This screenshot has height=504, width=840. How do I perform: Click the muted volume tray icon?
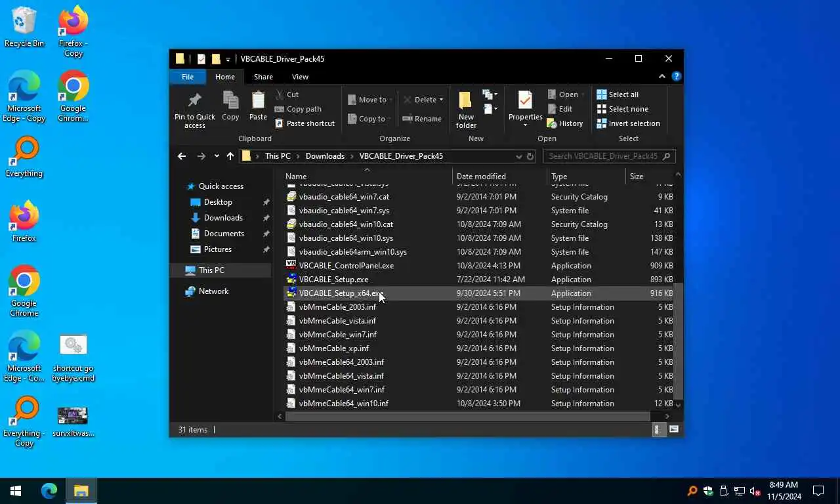(755, 491)
